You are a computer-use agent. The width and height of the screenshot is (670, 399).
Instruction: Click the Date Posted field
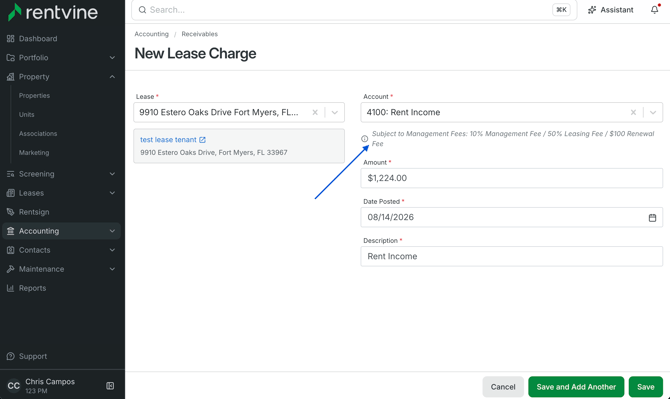[511, 217]
